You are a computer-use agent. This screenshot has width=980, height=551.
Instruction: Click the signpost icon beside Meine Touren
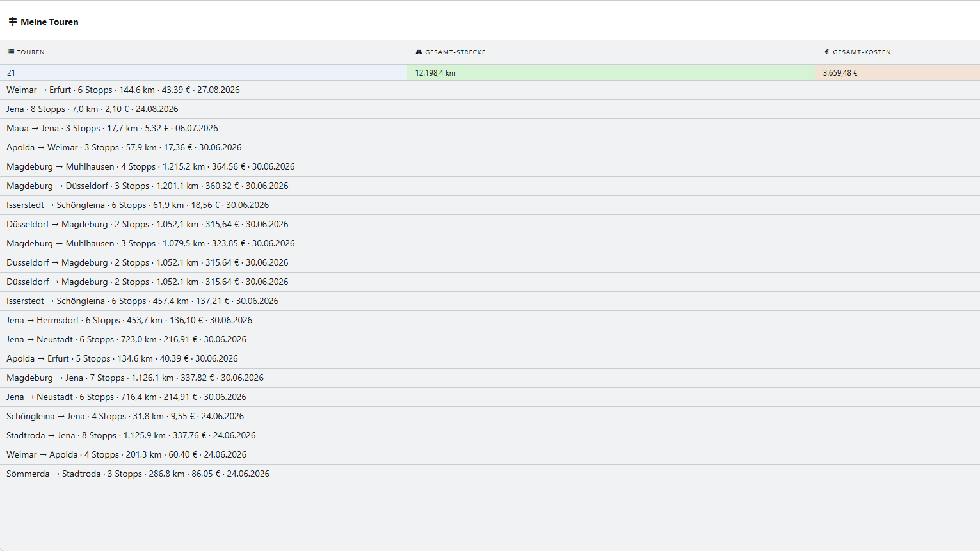(12, 22)
